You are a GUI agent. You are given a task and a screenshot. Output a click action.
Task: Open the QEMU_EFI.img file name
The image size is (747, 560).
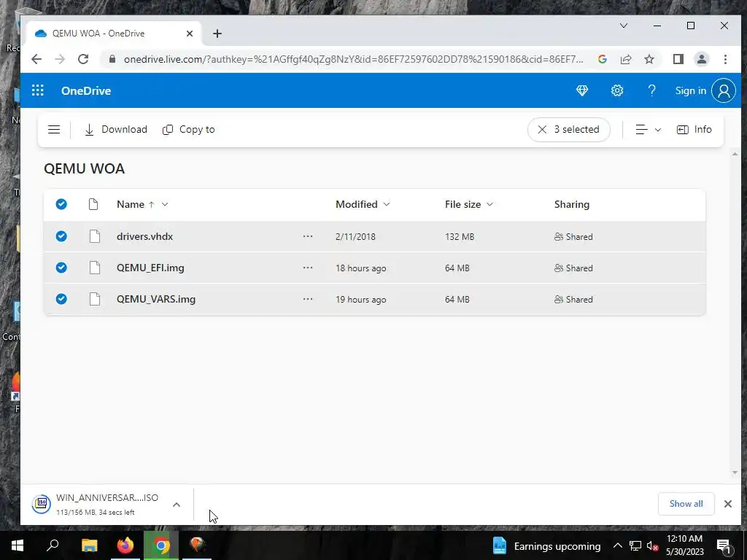(x=150, y=268)
